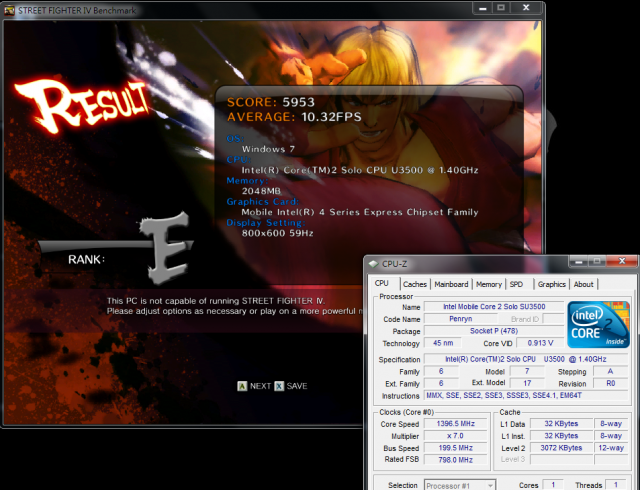
Task: Minimize the CPU-Z window
Action: coord(578,261)
